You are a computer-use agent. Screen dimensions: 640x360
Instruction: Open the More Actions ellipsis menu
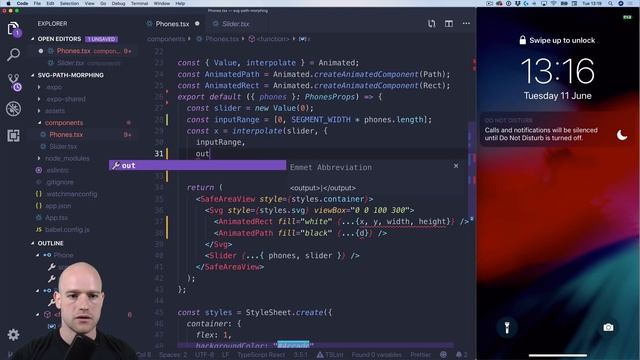click(x=466, y=24)
